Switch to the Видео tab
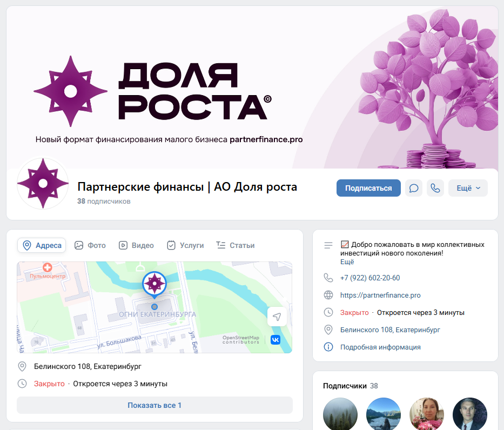Screen dimensions: 504x430 click(x=136, y=245)
